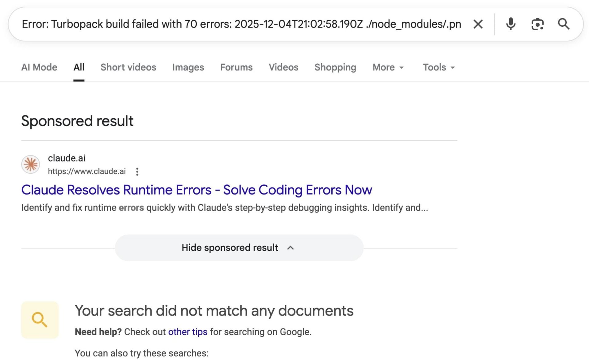The image size is (589, 364).
Task: Click into the search query field
Action: 241,24
